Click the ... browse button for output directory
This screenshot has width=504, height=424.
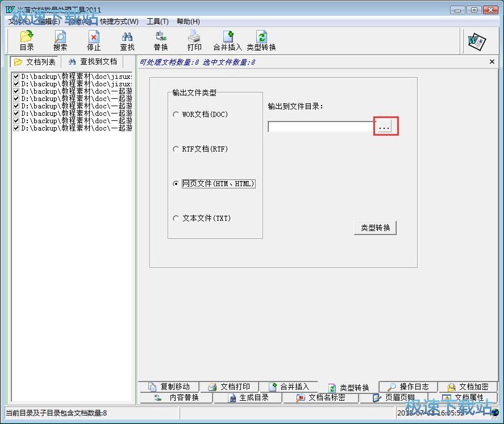pos(385,127)
